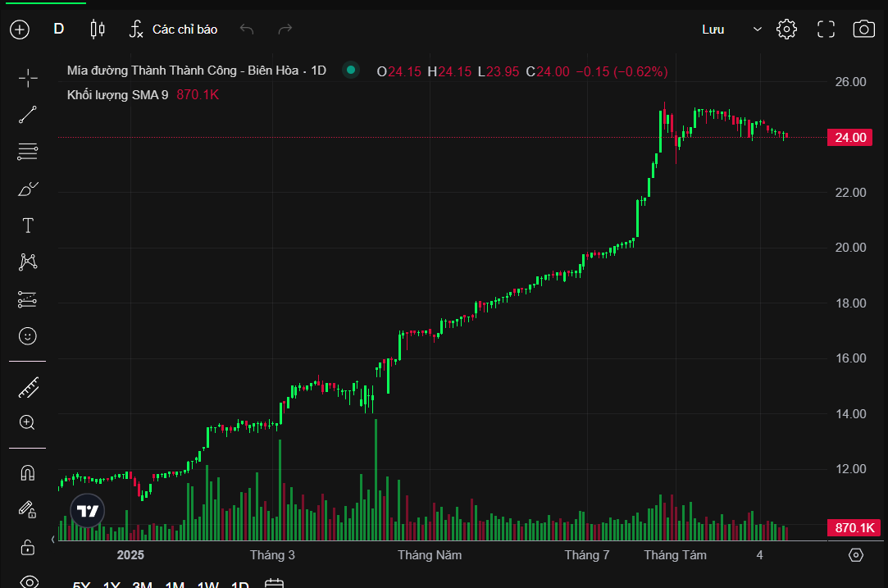Click the low value L23.95

click(499, 72)
